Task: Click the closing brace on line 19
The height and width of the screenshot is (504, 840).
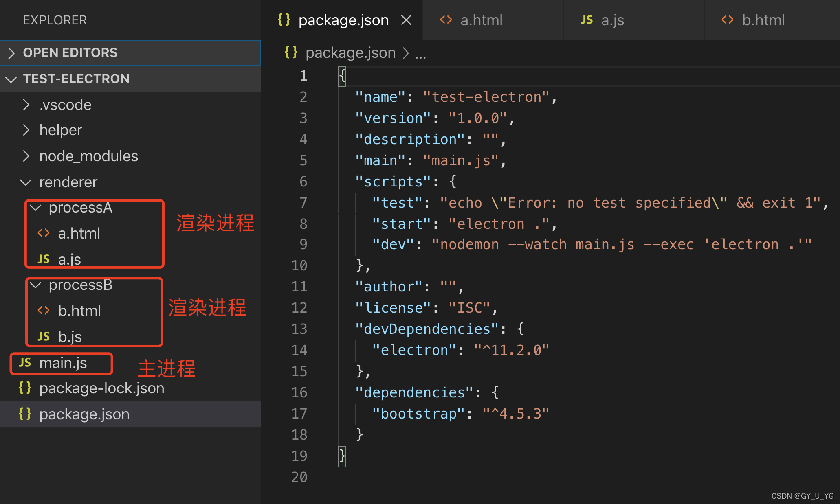Action: tap(342, 456)
